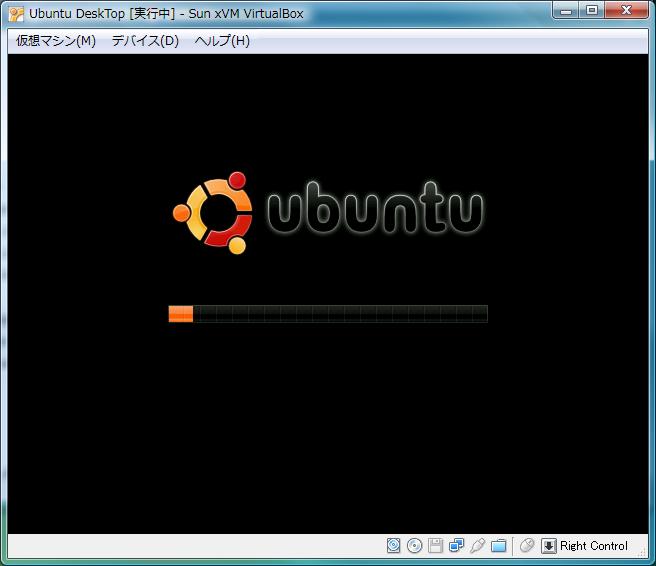
Task: Open the 仮想マシン(M) menu
Action: click(x=56, y=41)
